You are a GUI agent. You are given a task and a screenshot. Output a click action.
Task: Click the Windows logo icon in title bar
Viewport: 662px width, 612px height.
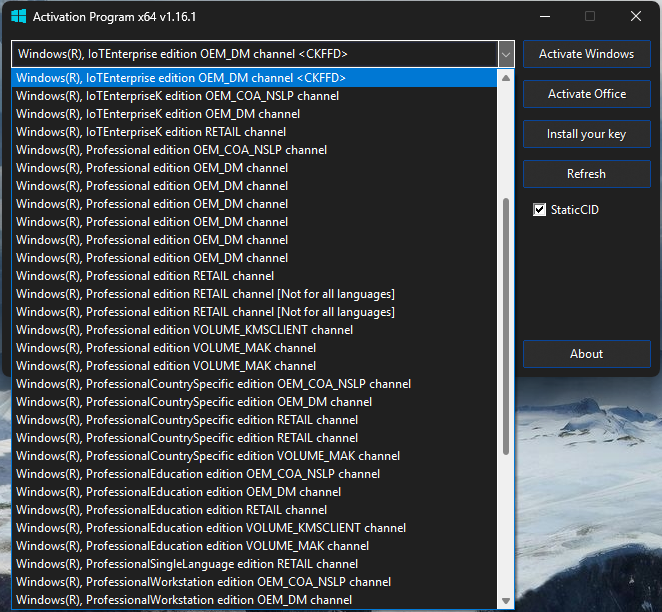(18, 17)
